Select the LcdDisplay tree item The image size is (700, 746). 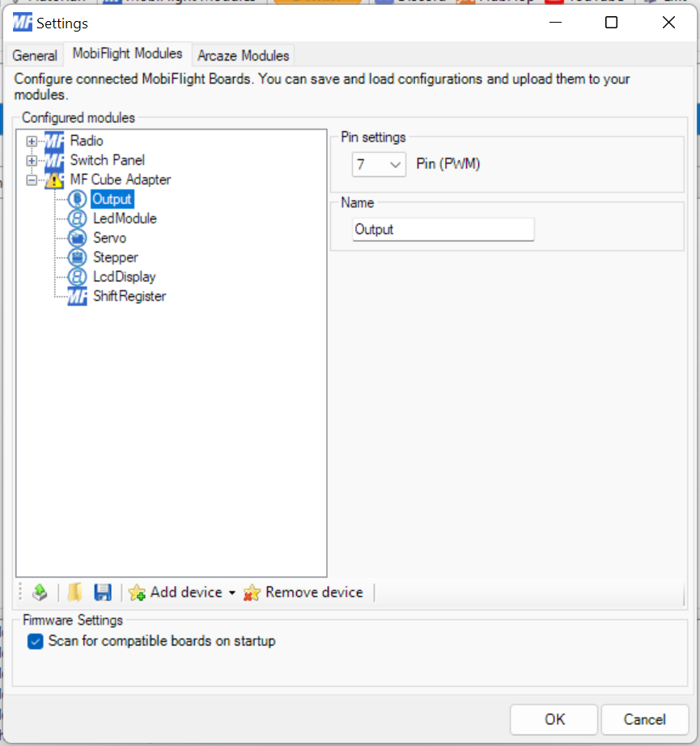[x=124, y=277]
